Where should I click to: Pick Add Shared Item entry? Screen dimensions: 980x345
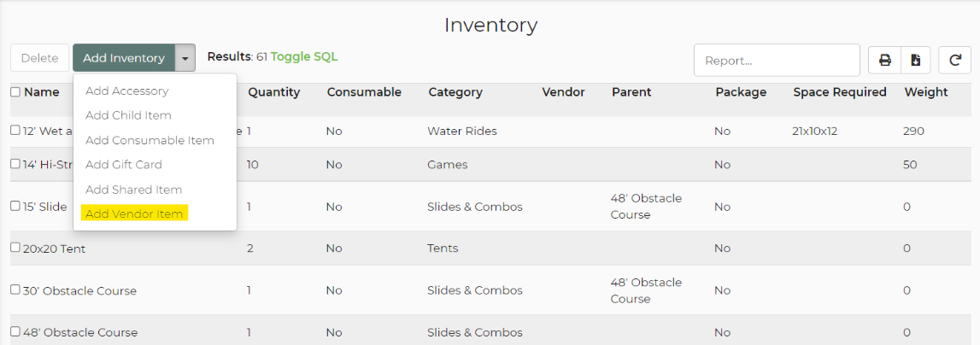tap(134, 190)
